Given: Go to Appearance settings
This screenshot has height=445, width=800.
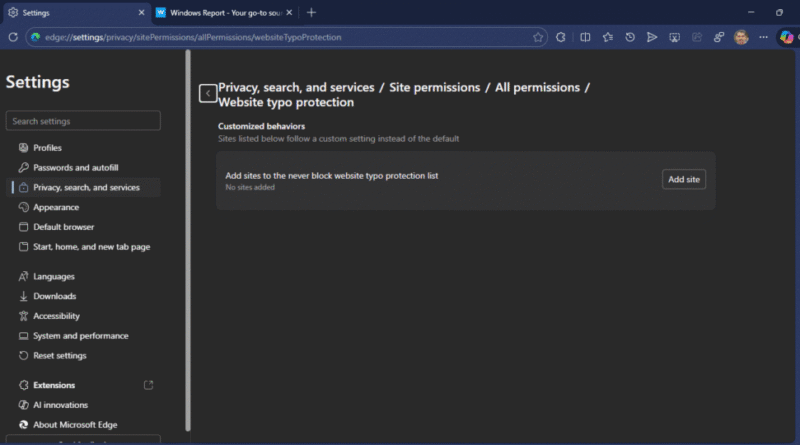Looking at the screenshot, I should (x=56, y=207).
